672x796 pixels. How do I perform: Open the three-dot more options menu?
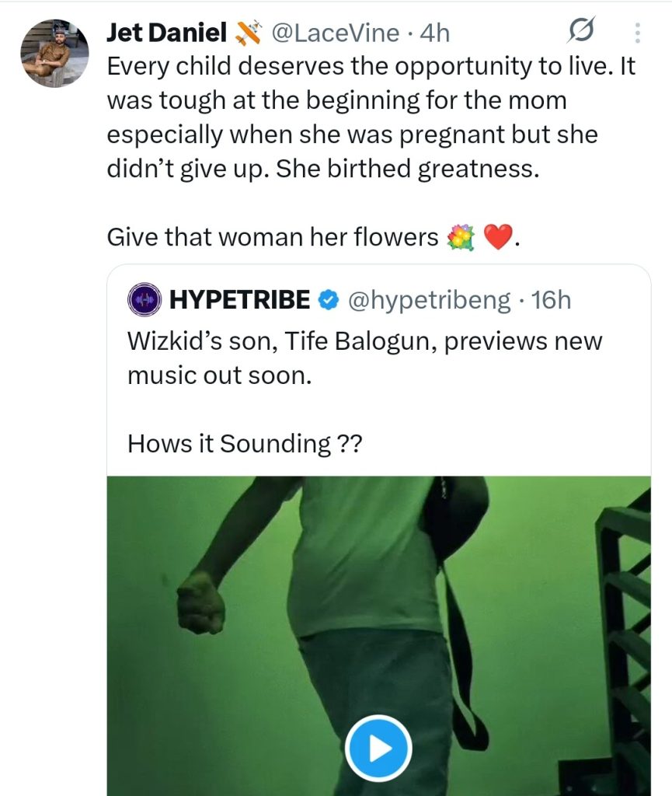click(x=638, y=33)
